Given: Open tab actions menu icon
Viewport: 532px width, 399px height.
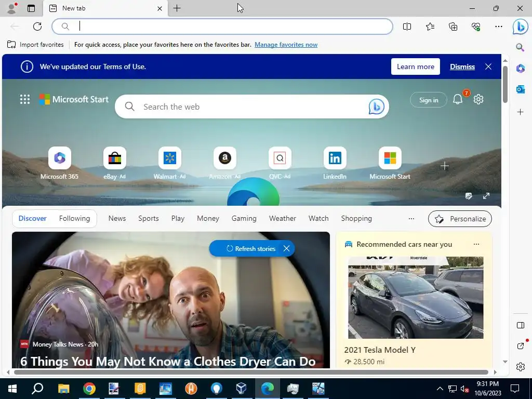Looking at the screenshot, I should click(31, 8).
